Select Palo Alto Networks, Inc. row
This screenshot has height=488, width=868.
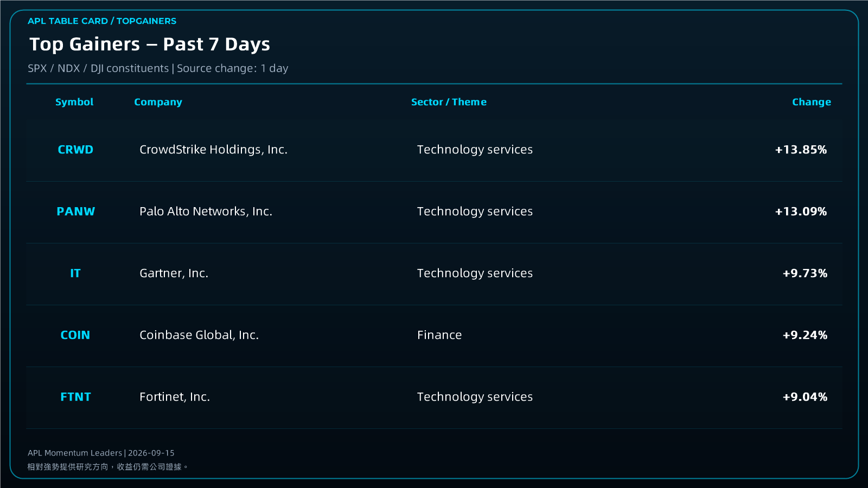(434, 212)
